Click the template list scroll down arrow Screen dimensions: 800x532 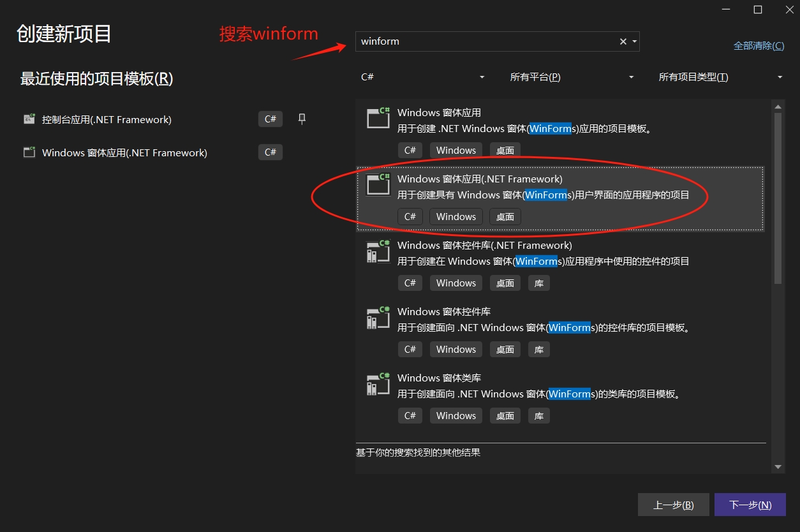pos(778,467)
